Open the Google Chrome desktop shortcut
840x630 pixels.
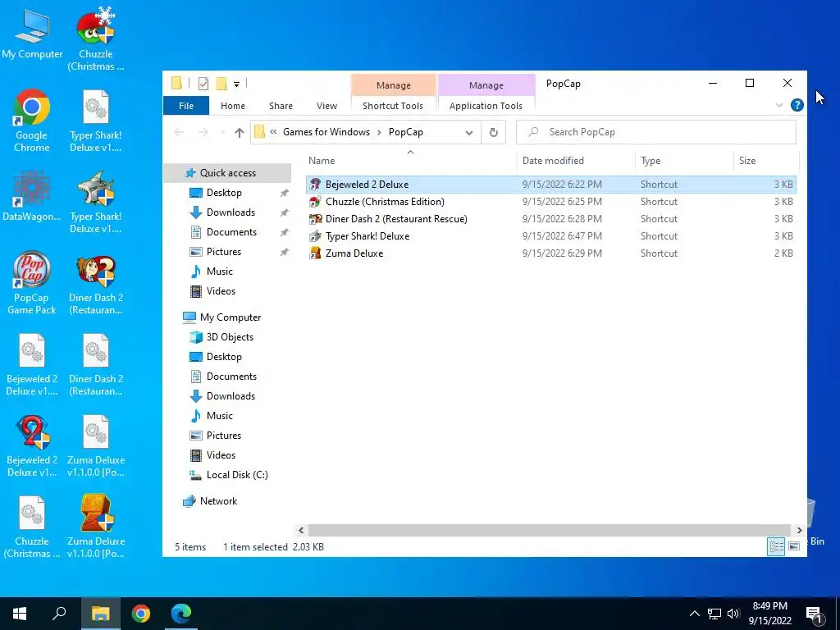pyautogui.click(x=32, y=120)
